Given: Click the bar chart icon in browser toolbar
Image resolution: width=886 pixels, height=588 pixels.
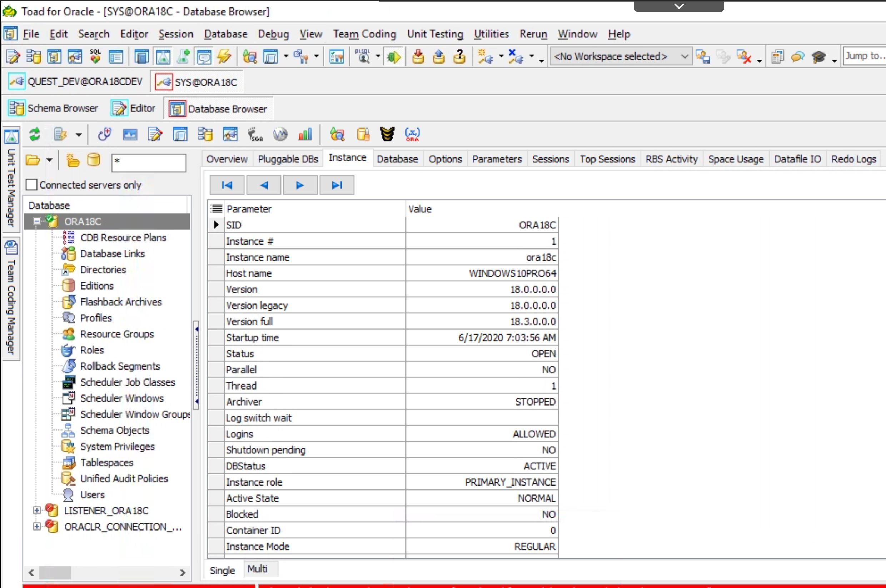Looking at the screenshot, I should tap(305, 134).
